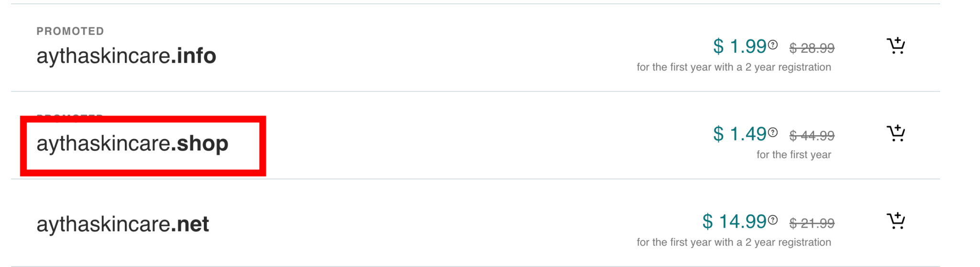Click the $14.99 promotional price
Viewport: 980px width, 267px height.
point(734,222)
